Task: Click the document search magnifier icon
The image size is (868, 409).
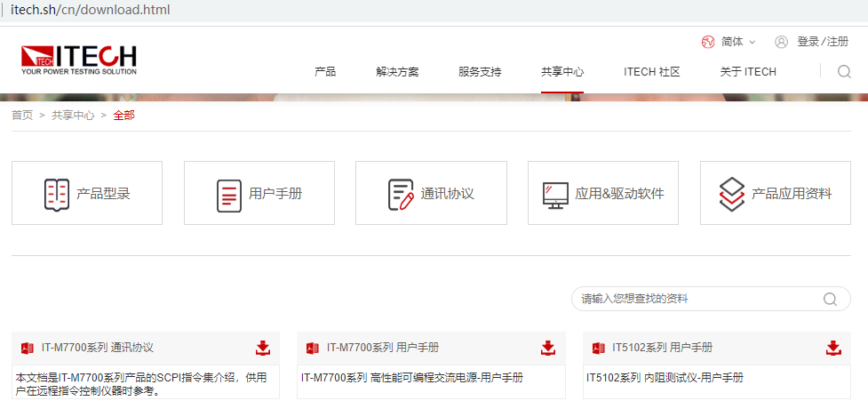Action: [x=830, y=300]
